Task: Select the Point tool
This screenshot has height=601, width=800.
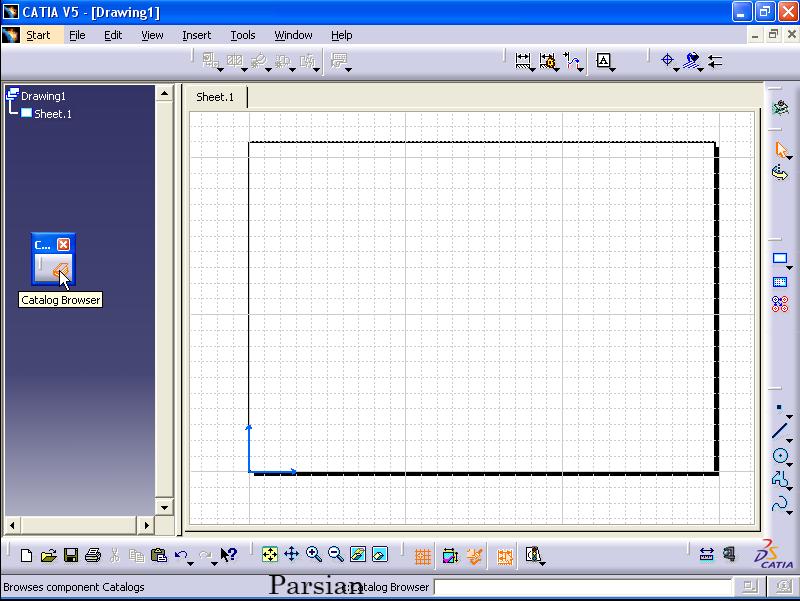Action: tap(779, 407)
